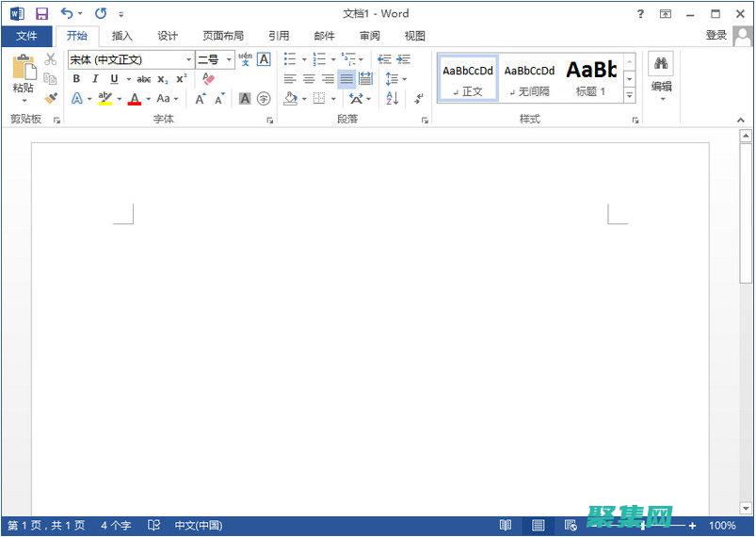Click the Center alignment icon

309,79
